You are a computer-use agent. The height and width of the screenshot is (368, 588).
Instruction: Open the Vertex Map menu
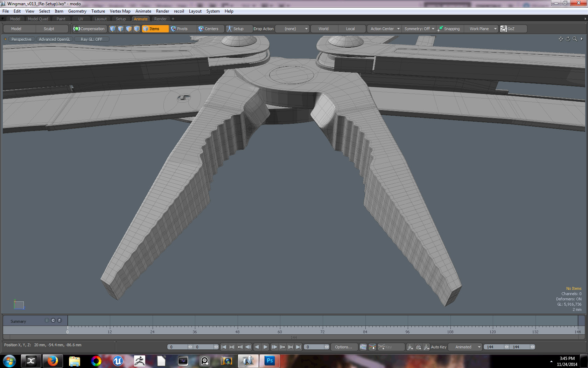[120, 11]
